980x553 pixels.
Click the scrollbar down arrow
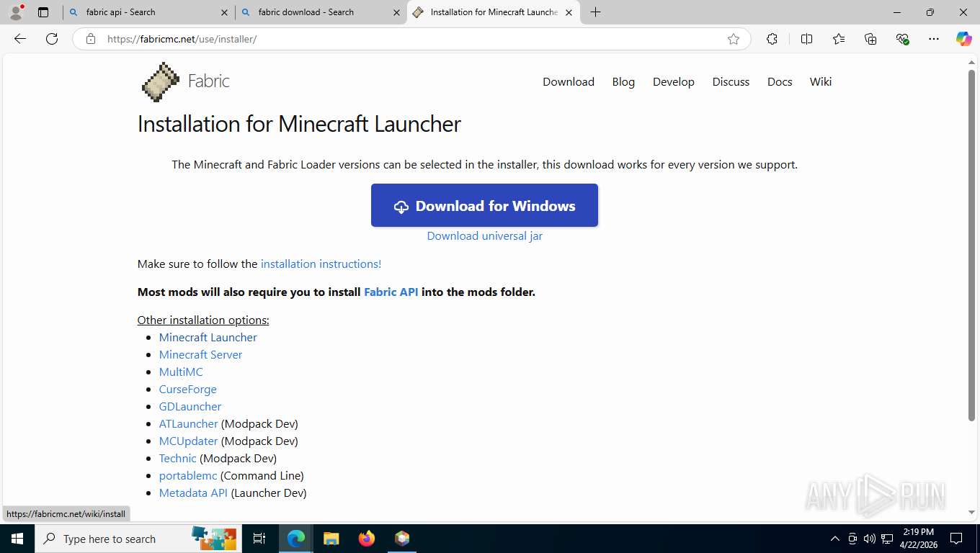[971, 512]
